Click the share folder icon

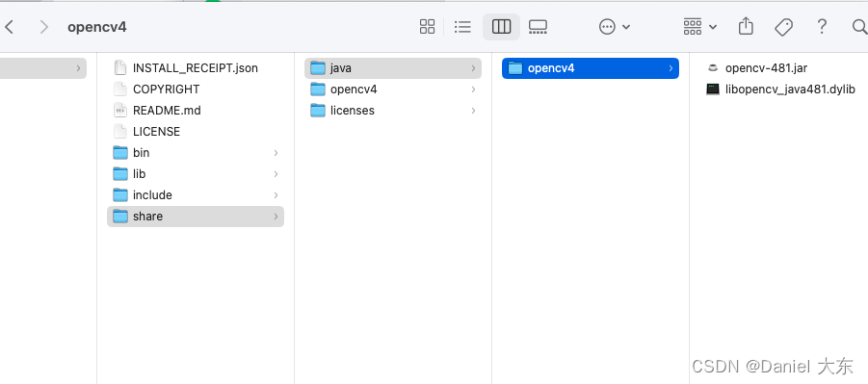click(x=120, y=217)
